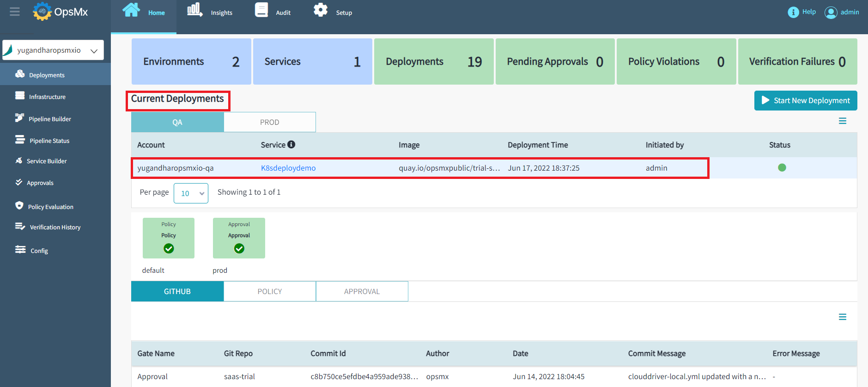This screenshot has width=868, height=387.
Task: Click the Home house icon
Action: (131, 10)
